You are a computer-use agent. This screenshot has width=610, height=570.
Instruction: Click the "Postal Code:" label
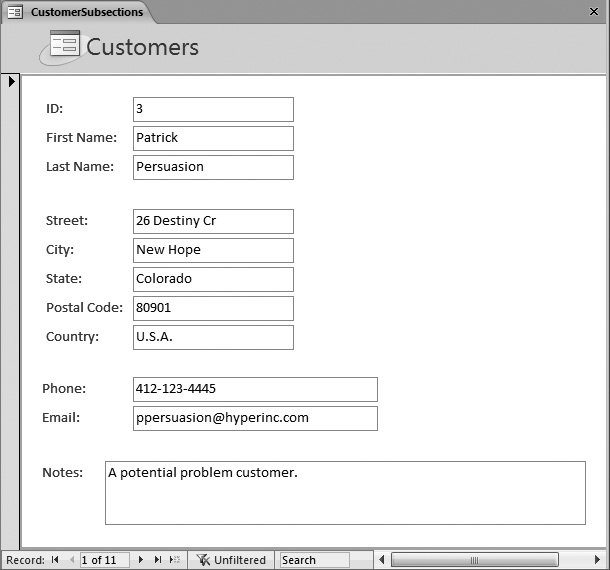(x=84, y=307)
